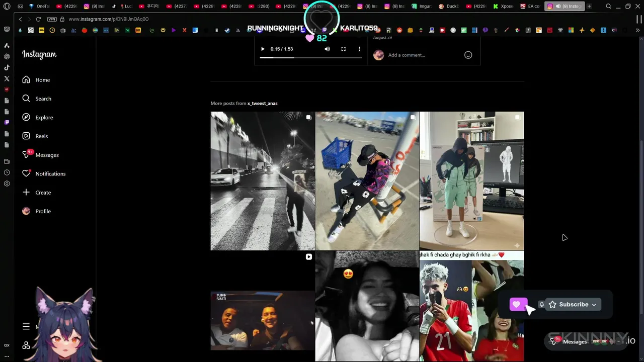Open X (Twitter) in browser sidebar

[7, 78]
